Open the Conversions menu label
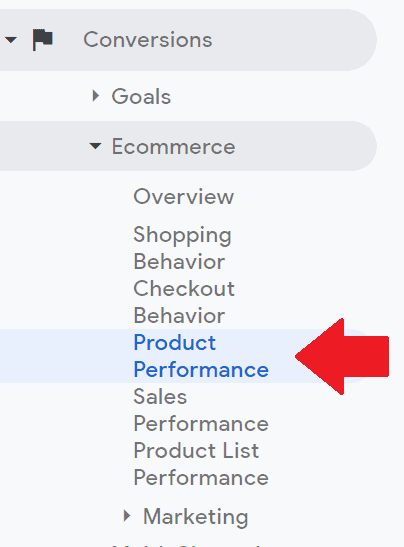 [148, 39]
